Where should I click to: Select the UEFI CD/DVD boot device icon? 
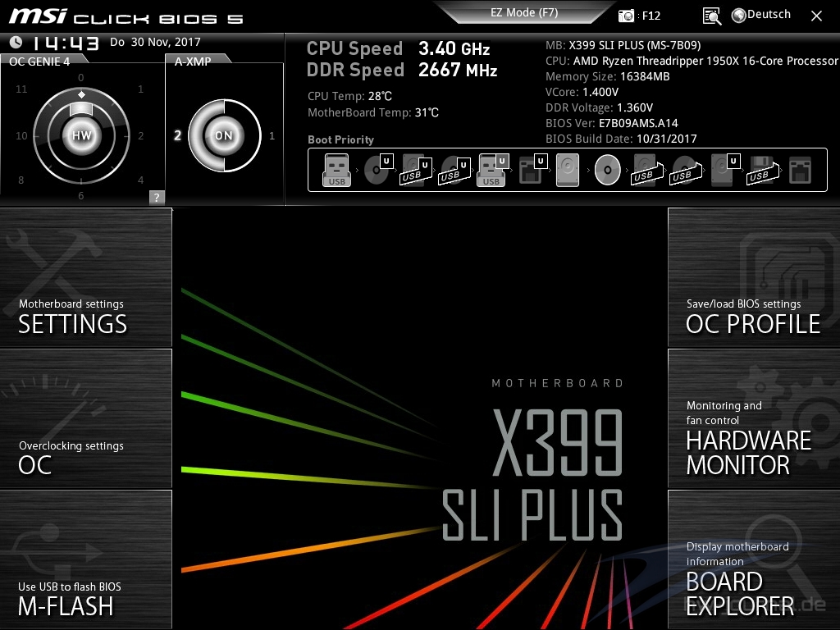tap(378, 171)
